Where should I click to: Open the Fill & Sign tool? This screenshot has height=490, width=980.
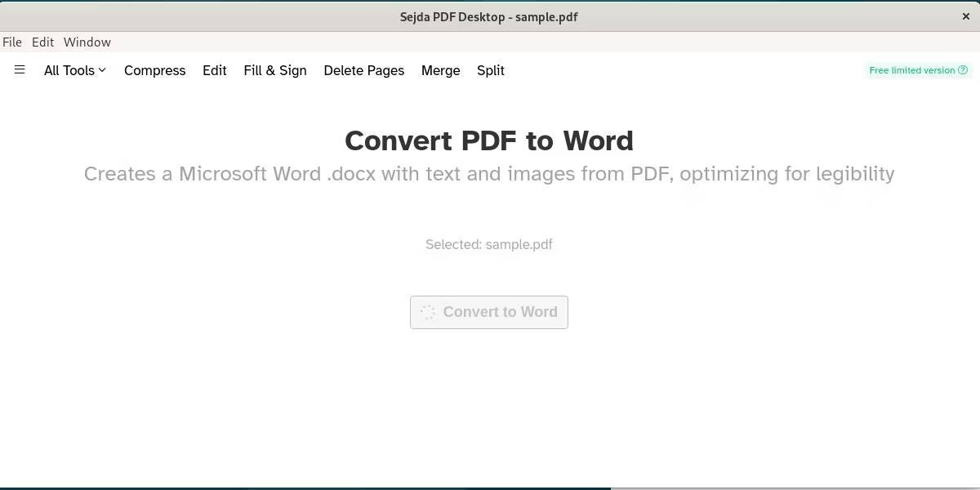[275, 70]
